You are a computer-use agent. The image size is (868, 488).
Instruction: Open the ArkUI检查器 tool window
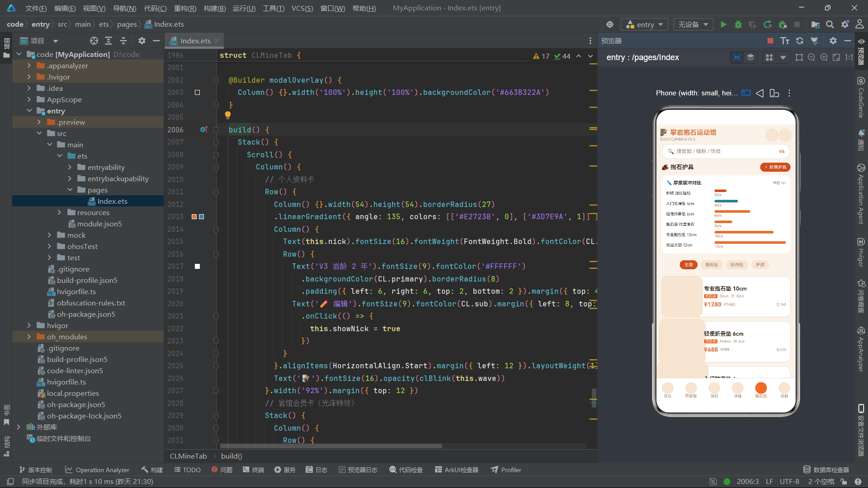pyautogui.click(x=457, y=470)
